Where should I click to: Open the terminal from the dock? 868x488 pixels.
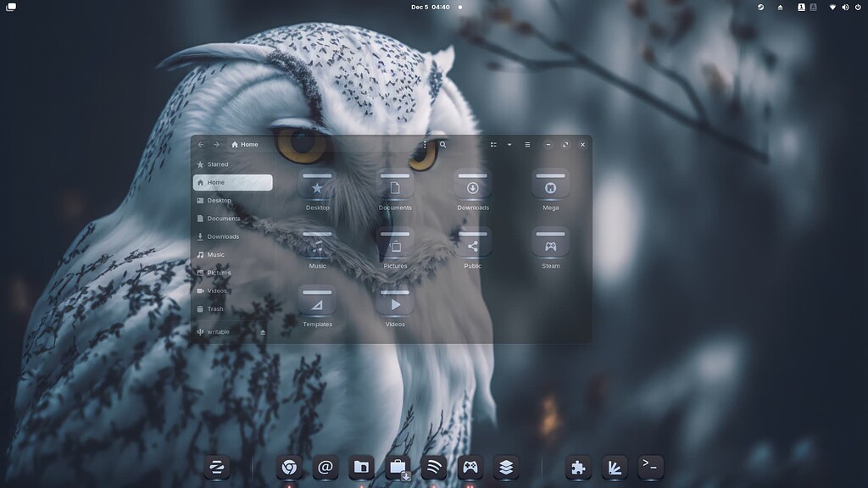coord(650,466)
